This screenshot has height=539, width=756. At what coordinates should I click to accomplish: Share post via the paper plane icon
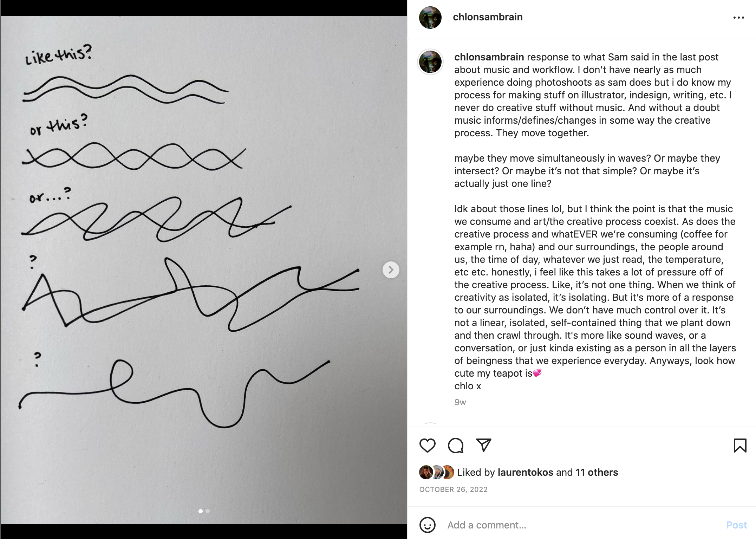(483, 445)
